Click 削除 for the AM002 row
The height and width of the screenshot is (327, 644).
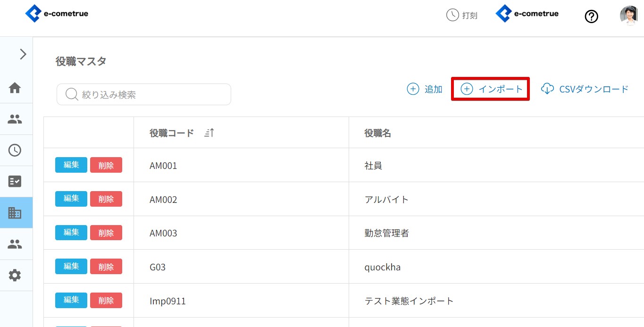pos(106,199)
